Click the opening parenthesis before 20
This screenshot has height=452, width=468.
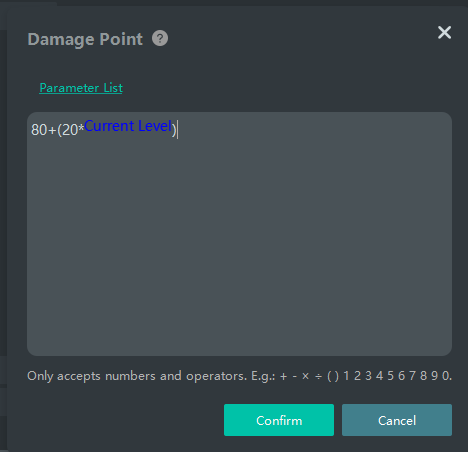coord(60,130)
